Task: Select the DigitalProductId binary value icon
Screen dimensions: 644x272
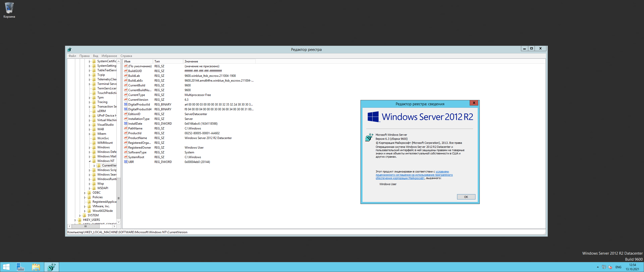Action: [126, 104]
